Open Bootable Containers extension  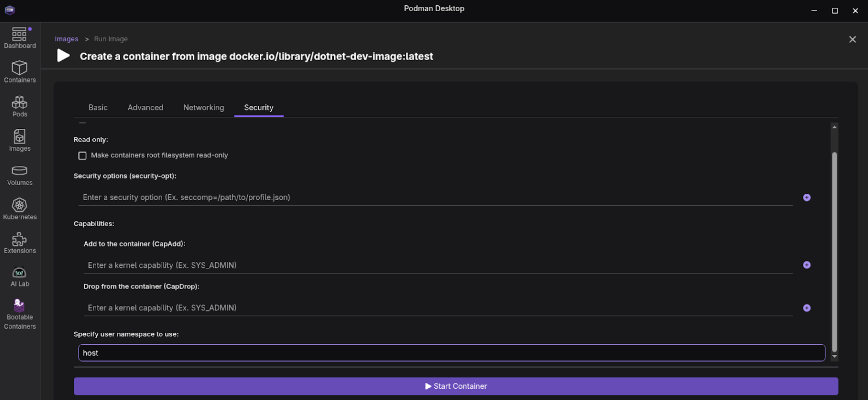click(20, 314)
